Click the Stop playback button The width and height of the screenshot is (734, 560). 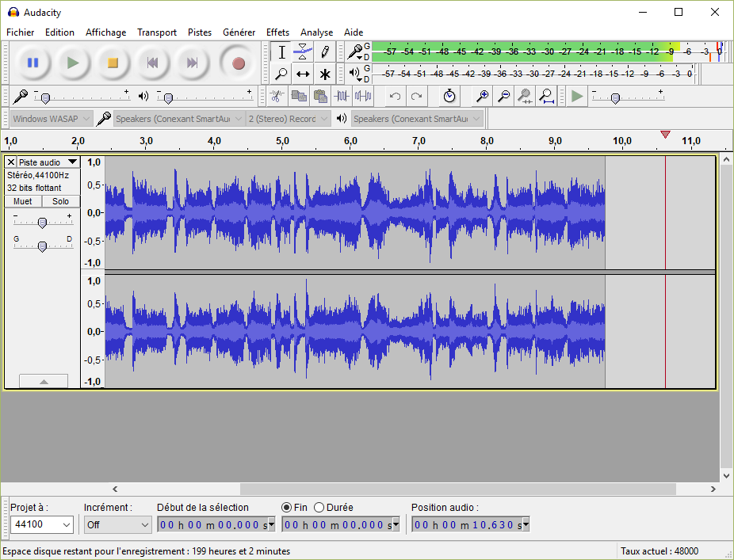113,63
